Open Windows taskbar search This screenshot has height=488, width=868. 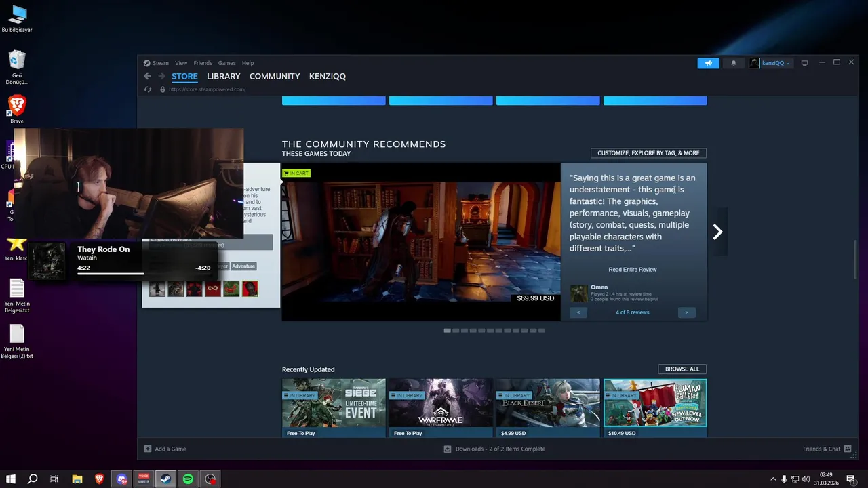(33, 479)
